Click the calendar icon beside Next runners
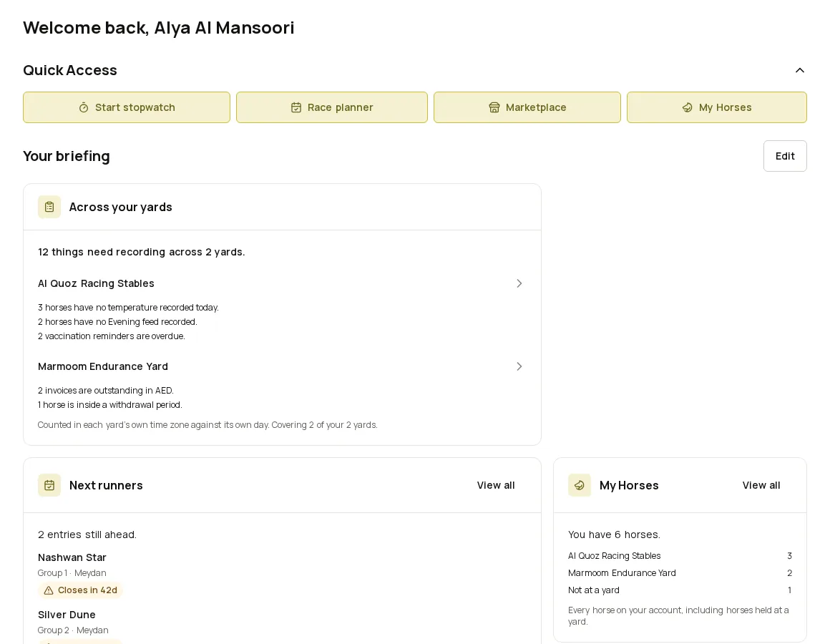 49,485
